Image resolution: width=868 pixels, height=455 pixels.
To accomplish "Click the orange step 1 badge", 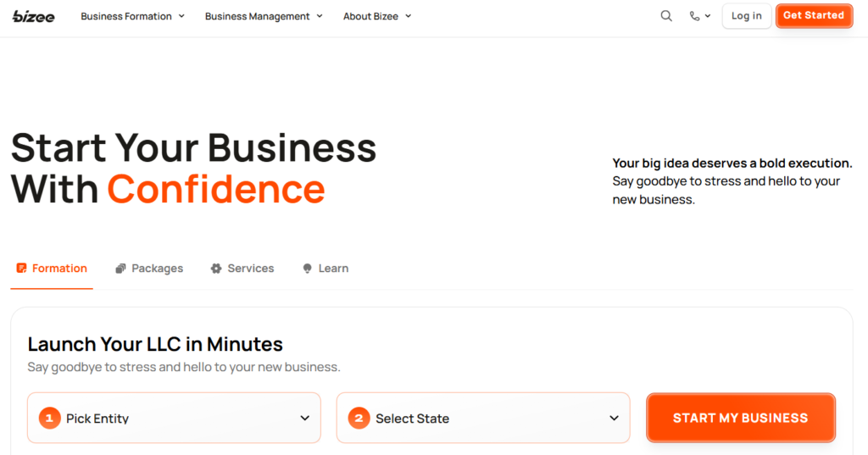I will click(x=49, y=418).
